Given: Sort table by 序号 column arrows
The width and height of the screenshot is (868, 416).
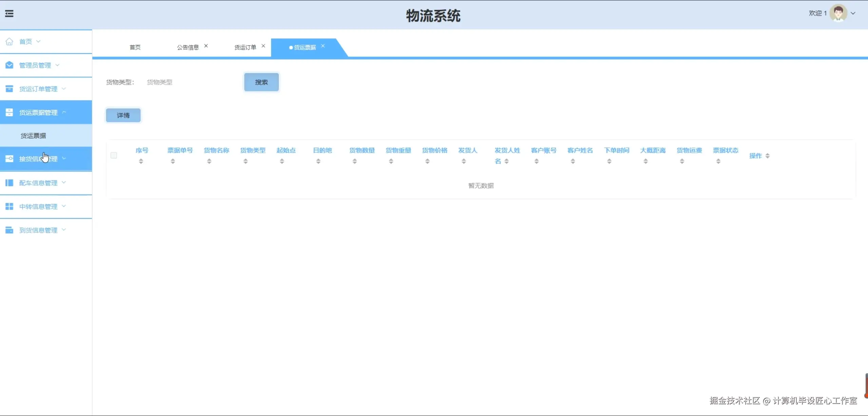Looking at the screenshot, I should tap(141, 161).
